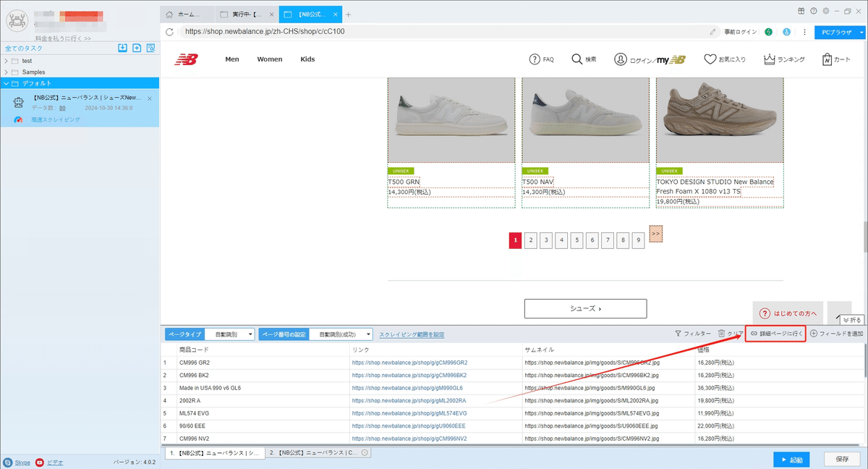This screenshot has height=469, width=868.
Task: Remove the 【NB公式】 task from the list
Action: 150,98
